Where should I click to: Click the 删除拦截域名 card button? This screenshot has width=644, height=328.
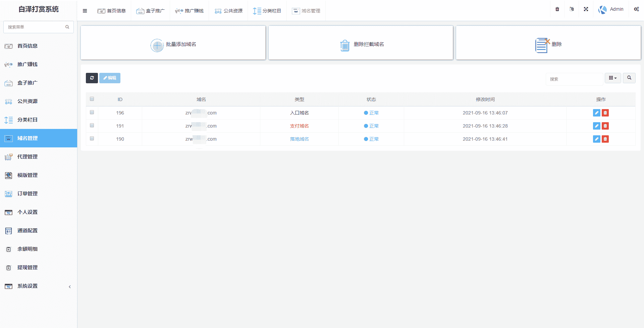click(x=361, y=44)
